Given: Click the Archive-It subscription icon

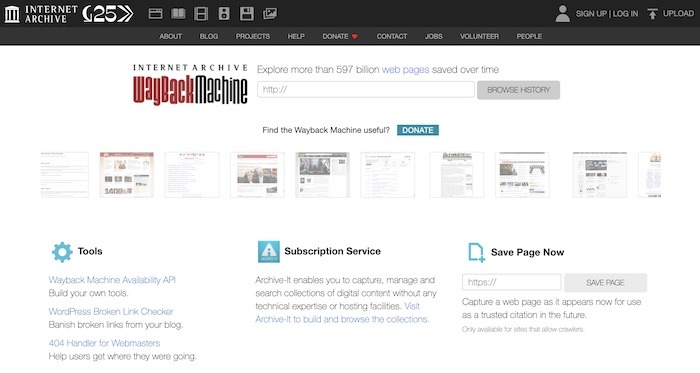Looking at the screenshot, I should pyautogui.click(x=269, y=252).
